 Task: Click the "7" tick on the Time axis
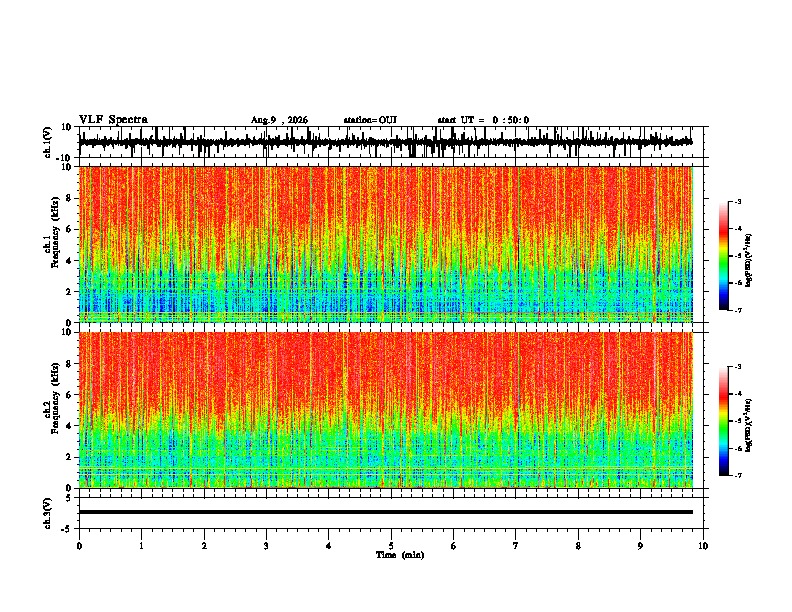pos(516,546)
